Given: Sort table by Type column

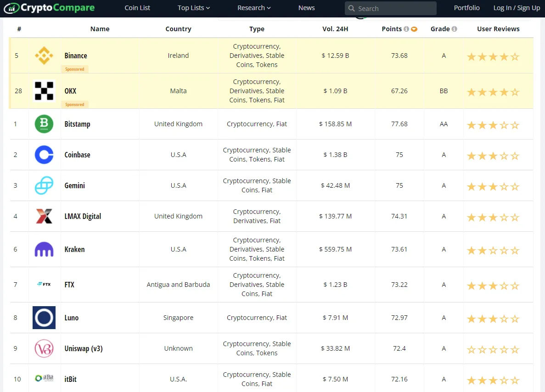Looking at the screenshot, I should (x=257, y=29).
